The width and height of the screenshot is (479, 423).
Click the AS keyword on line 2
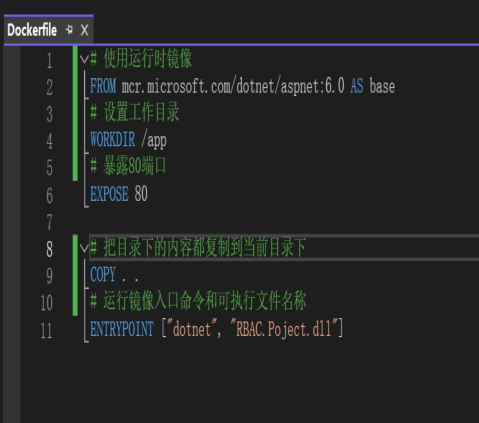(x=357, y=86)
